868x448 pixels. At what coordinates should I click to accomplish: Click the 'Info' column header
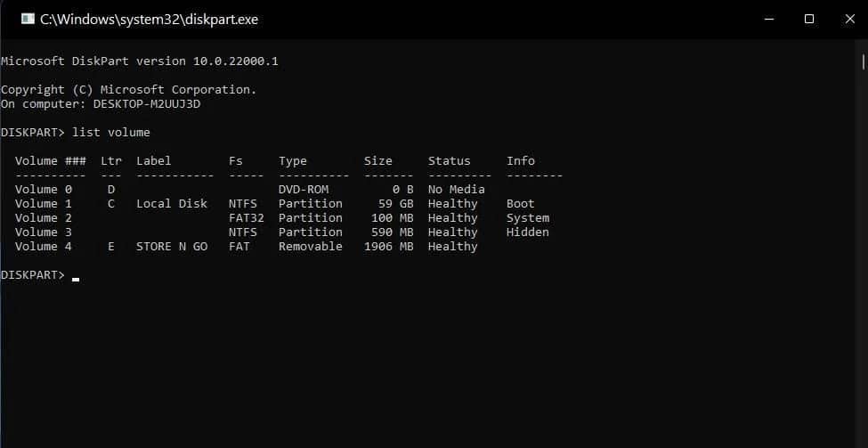521,161
